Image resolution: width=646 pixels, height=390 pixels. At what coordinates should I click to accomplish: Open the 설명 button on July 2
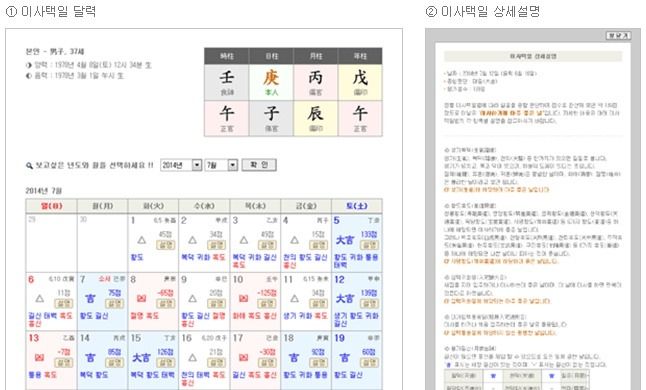[x=216, y=245]
